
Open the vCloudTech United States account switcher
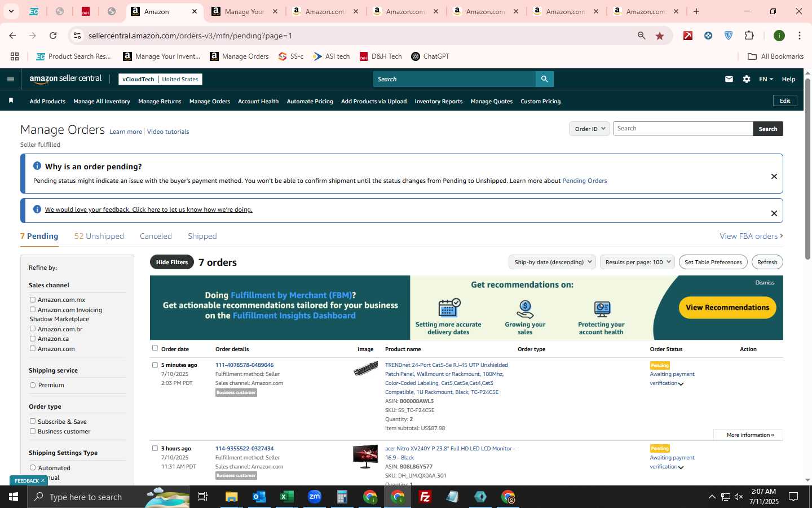[160, 79]
